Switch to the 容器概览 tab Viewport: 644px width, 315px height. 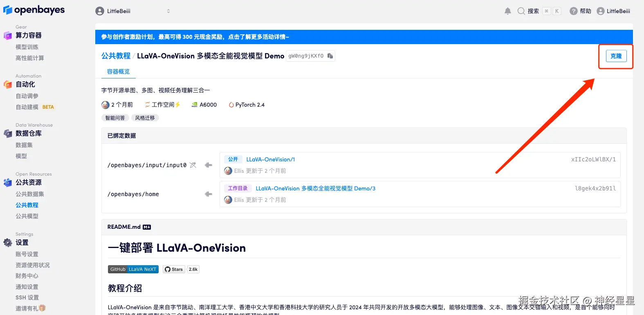point(118,71)
